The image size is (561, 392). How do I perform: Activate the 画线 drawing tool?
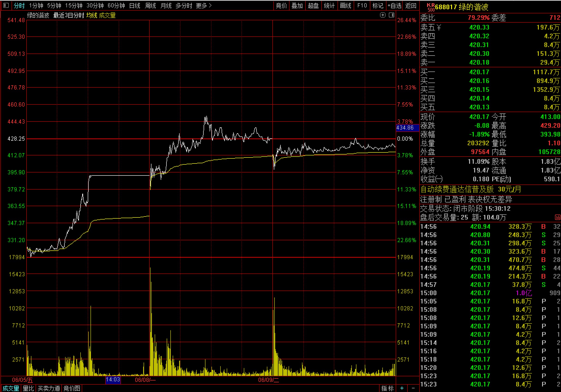(346, 6)
